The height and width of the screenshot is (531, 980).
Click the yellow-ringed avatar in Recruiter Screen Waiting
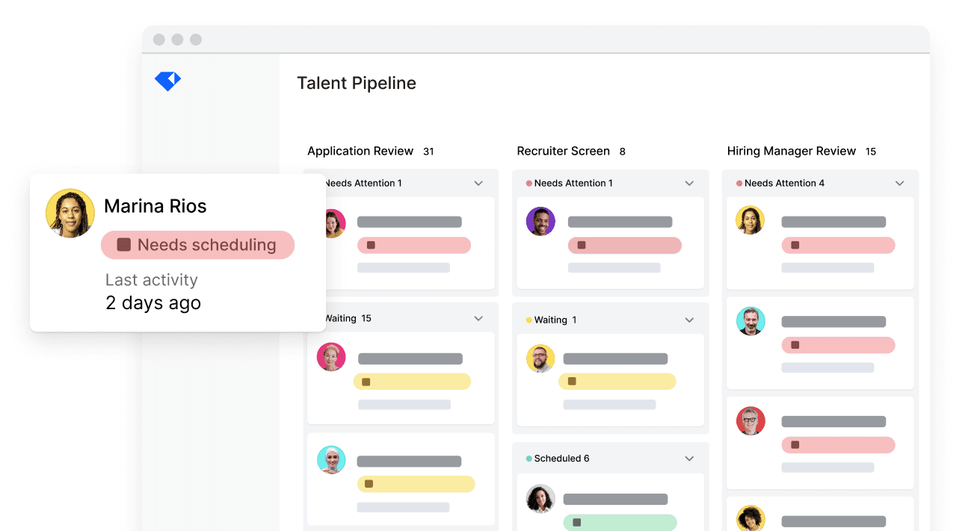point(540,358)
